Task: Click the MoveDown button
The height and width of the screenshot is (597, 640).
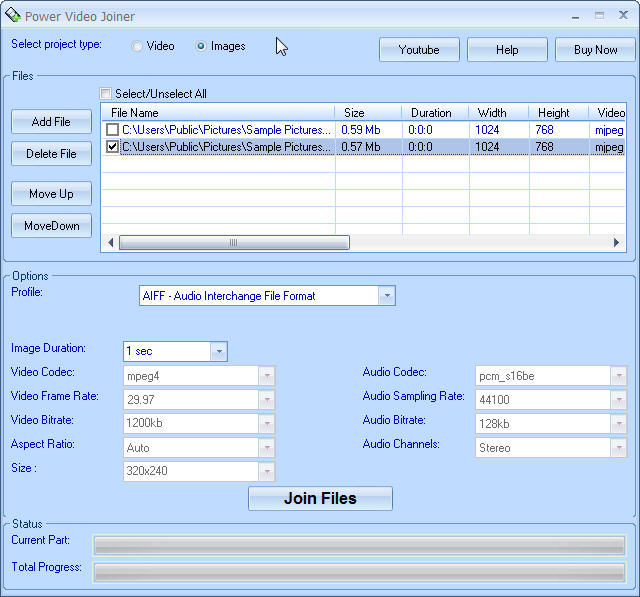Action: pos(51,226)
